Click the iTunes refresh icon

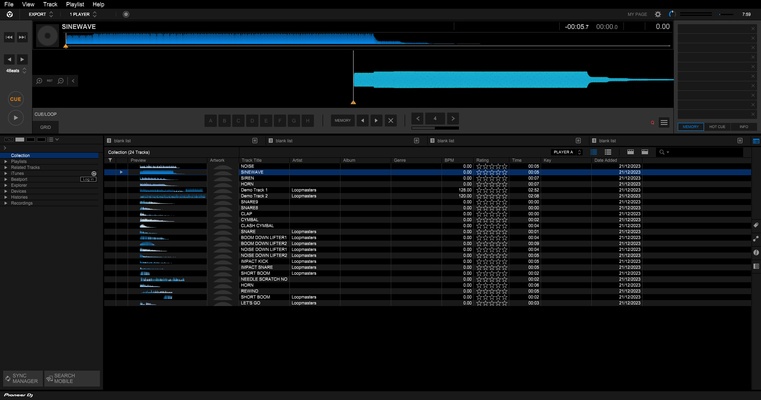coord(94,173)
